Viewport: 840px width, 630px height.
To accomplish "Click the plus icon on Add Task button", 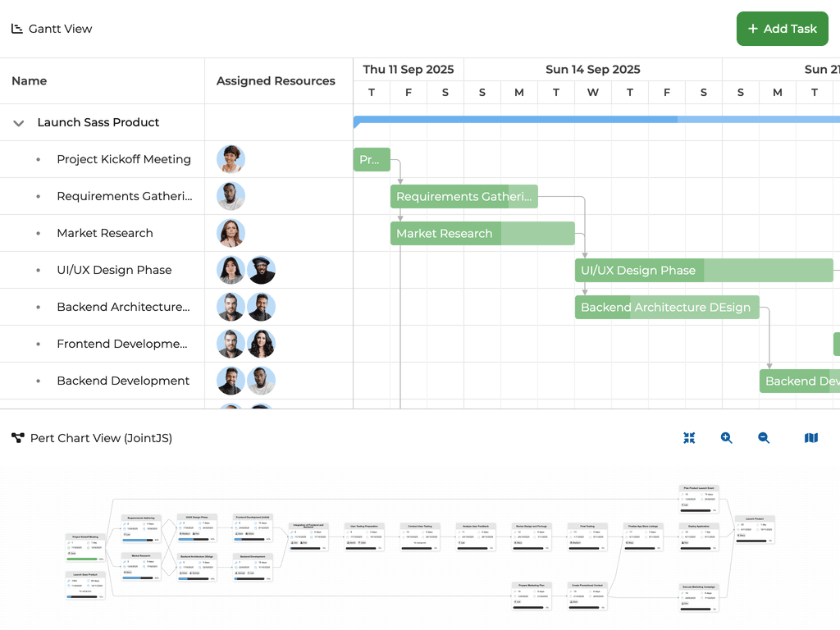I will click(754, 29).
